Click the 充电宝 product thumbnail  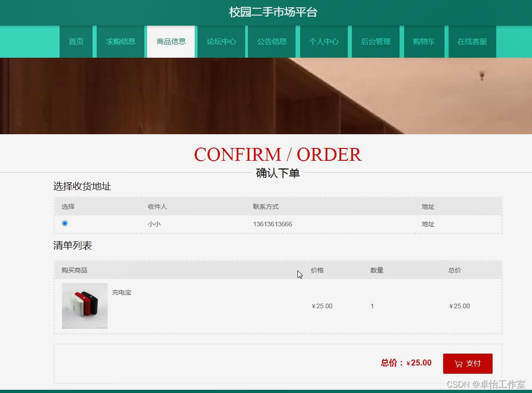[85, 306]
